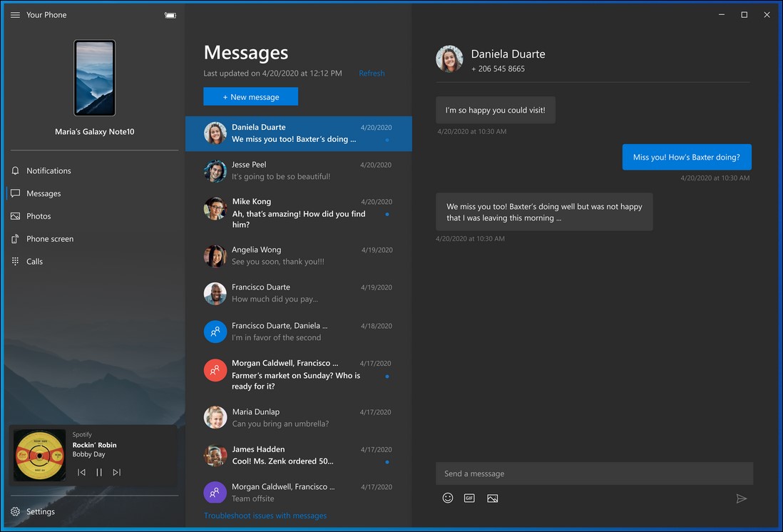
Task: Open the Mike Kong conversation
Action: (x=299, y=213)
